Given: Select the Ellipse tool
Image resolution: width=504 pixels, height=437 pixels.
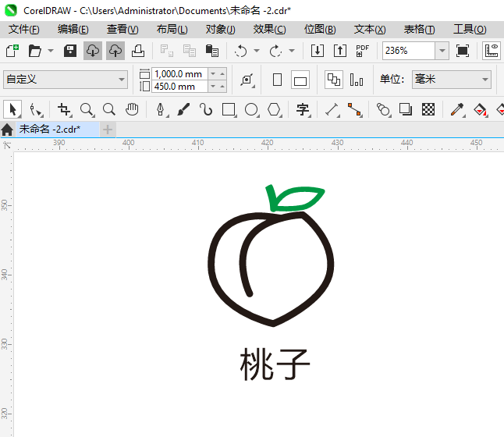Looking at the screenshot, I should pos(252,110).
